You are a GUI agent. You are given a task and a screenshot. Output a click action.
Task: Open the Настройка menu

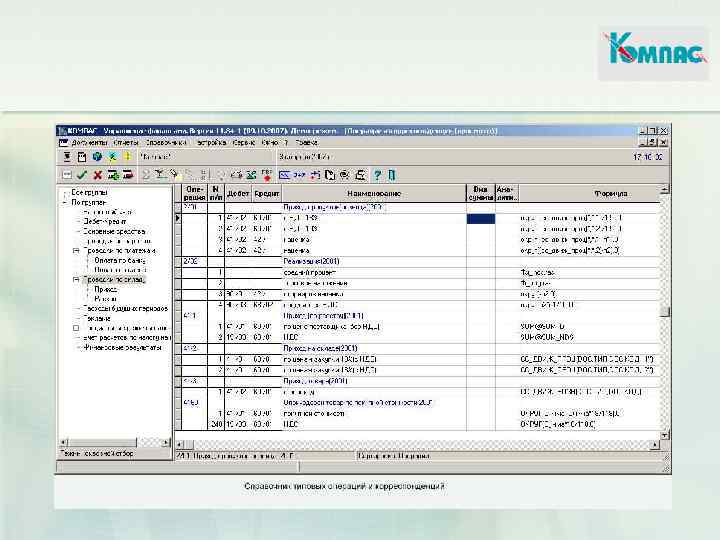(x=211, y=143)
